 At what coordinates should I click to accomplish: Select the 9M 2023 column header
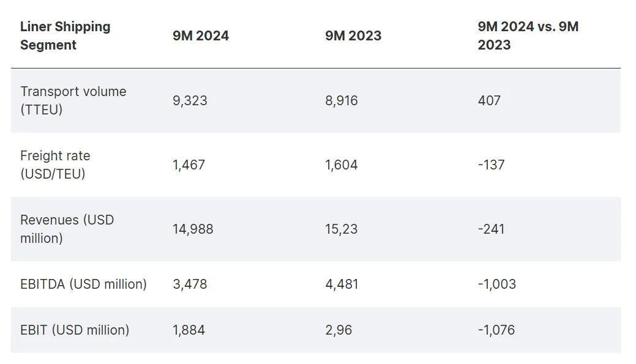point(353,35)
